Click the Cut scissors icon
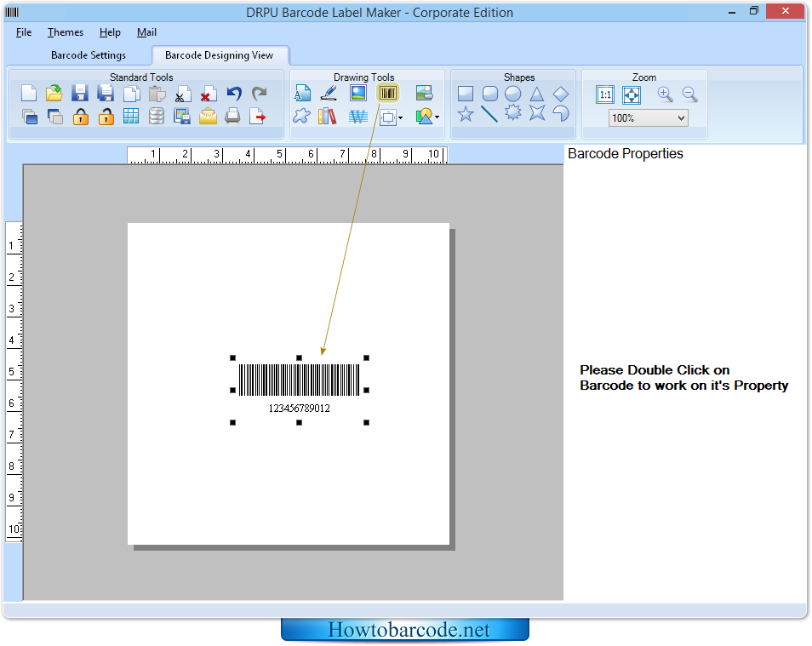The width and height of the screenshot is (812, 646). [x=182, y=94]
